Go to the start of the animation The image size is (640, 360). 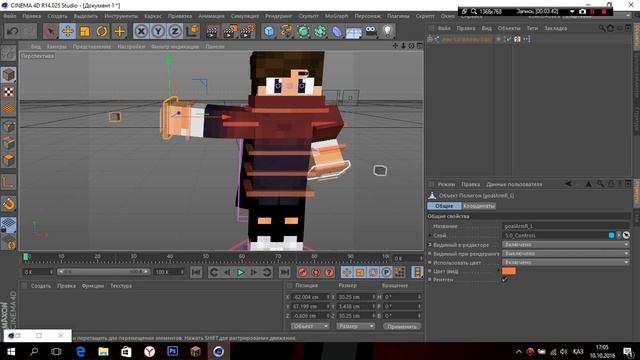[196, 272]
